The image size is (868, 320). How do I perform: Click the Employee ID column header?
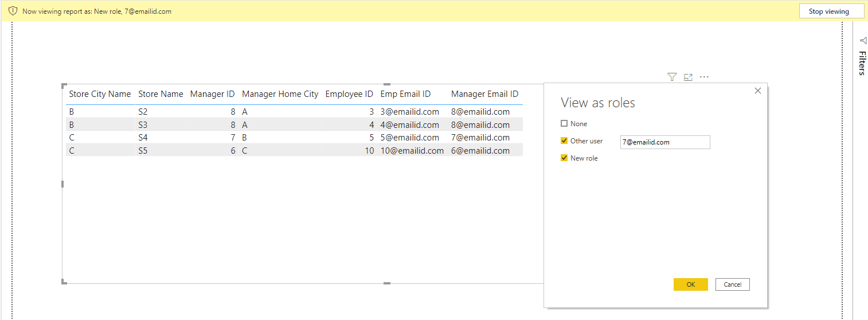coord(349,94)
